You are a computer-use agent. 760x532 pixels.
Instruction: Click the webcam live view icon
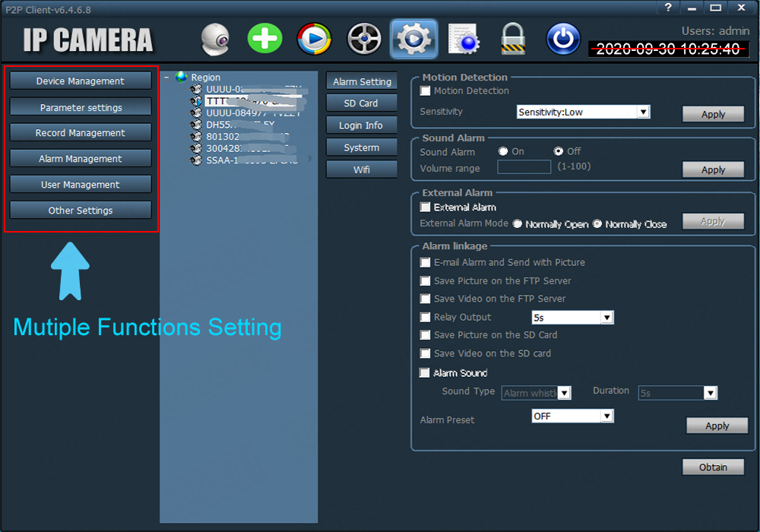[216, 38]
